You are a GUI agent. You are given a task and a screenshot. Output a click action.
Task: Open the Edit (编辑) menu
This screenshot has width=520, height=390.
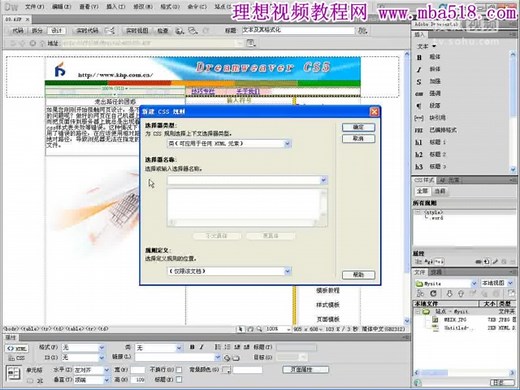[x=62, y=7]
